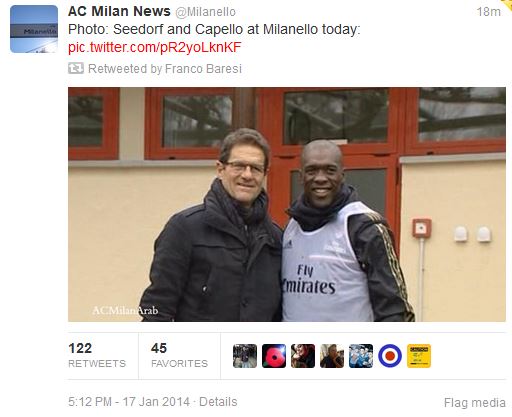Click the 5:12 PM - 17 Jan 2014 timestamp
This screenshot has height=417, width=512.
[129, 402]
